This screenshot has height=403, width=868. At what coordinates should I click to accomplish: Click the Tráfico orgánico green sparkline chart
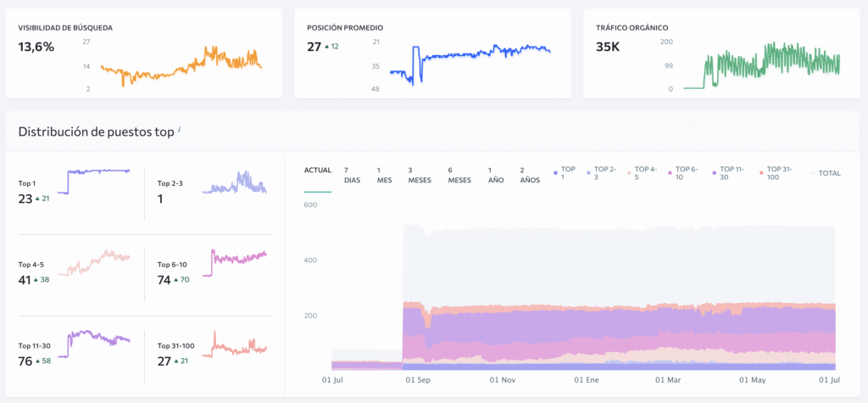pyautogui.click(x=771, y=65)
